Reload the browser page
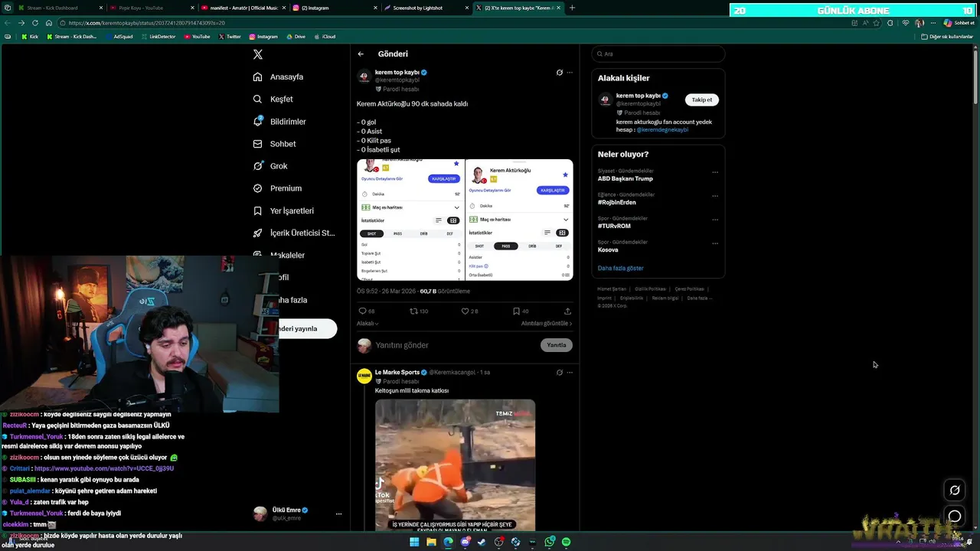 pyautogui.click(x=35, y=23)
